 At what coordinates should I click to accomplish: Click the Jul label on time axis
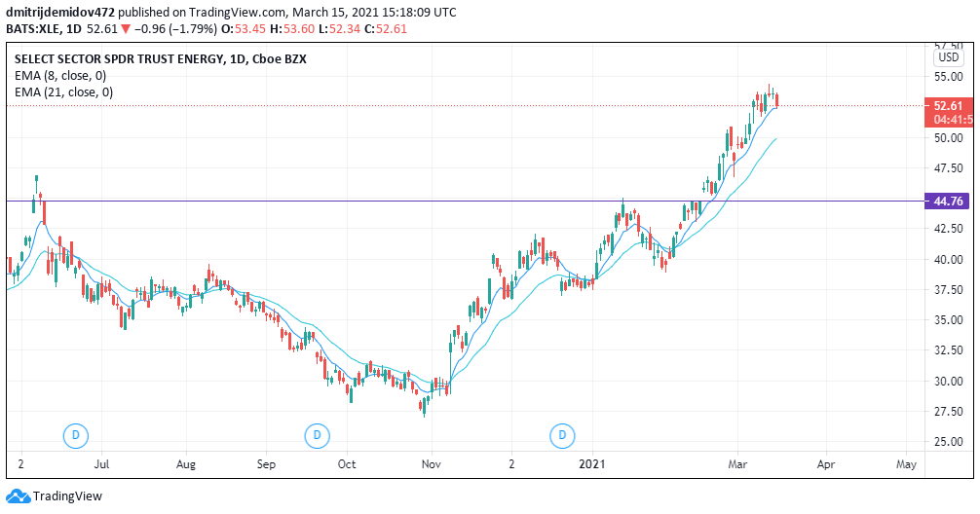(x=101, y=464)
